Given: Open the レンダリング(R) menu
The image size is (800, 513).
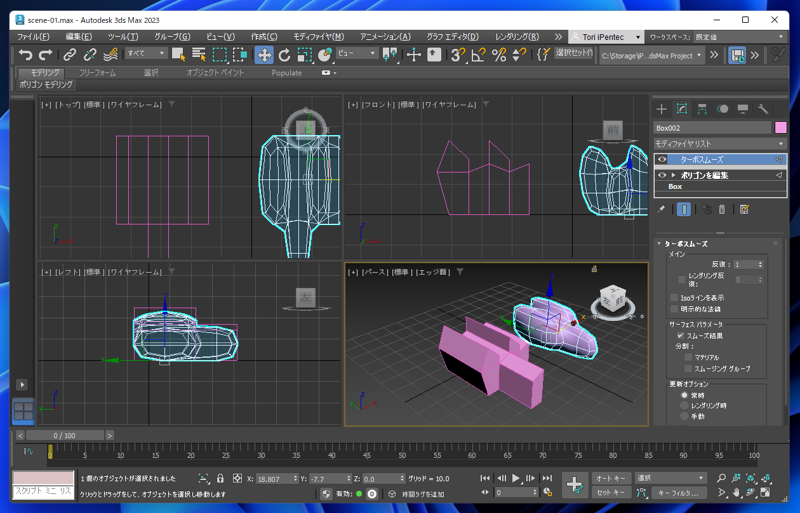Looking at the screenshot, I should [x=517, y=37].
